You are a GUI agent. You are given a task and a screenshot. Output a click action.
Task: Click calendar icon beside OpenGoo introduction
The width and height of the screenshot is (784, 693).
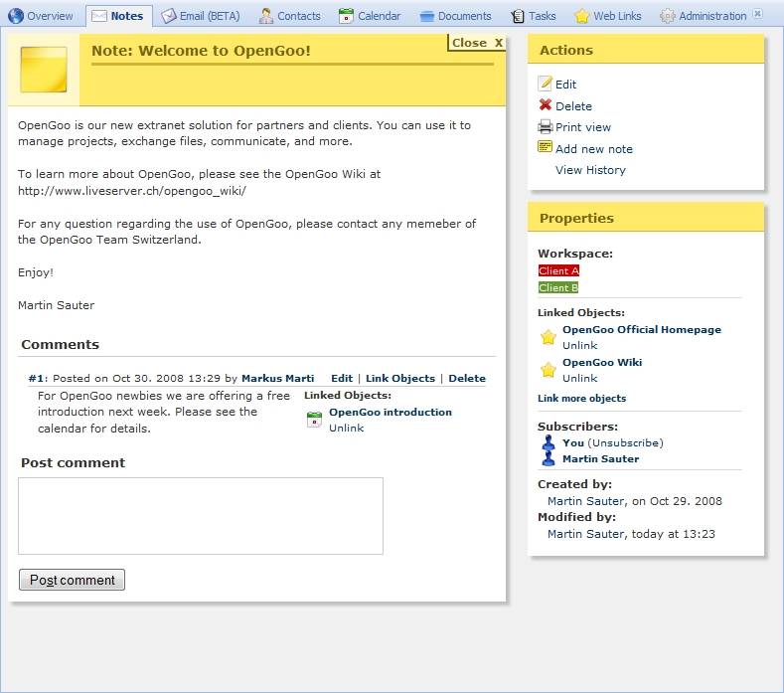click(x=314, y=420)
